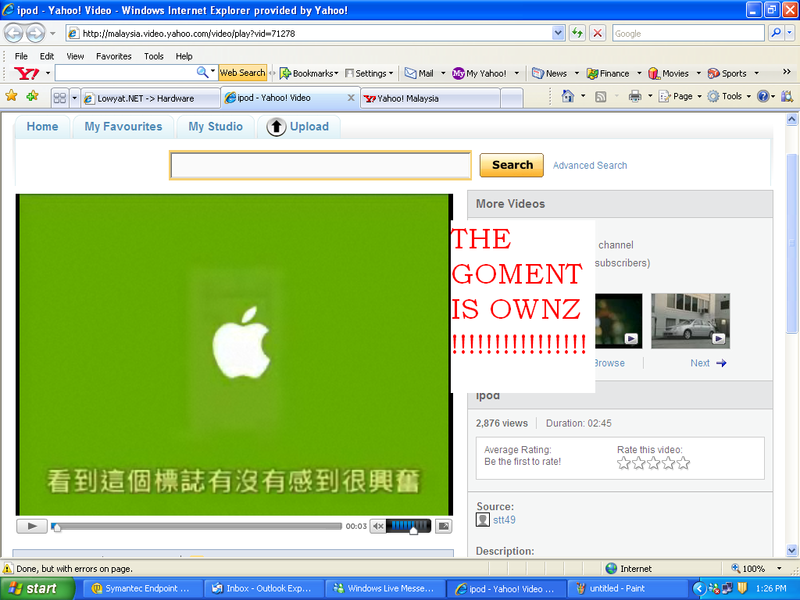Viewport: 800px width, 600px height.
Task: Click the Advanced Search link
Action: pos(590,165)
